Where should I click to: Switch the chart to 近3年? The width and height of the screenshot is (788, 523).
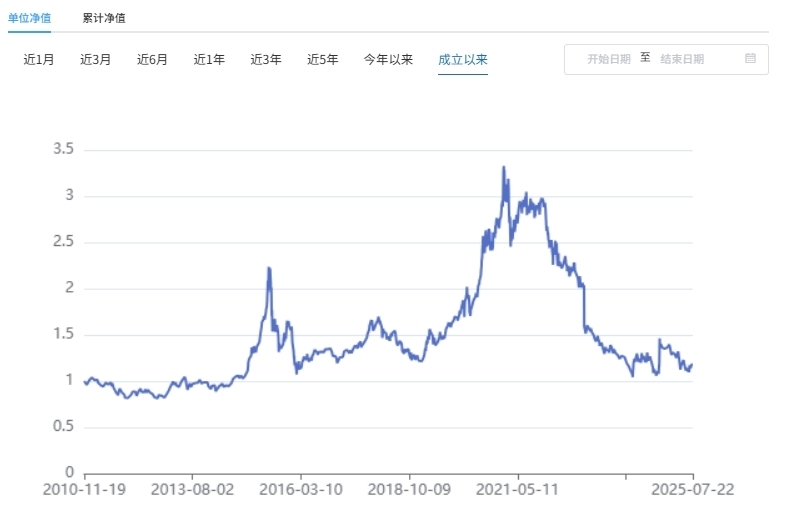click(266, 60)
